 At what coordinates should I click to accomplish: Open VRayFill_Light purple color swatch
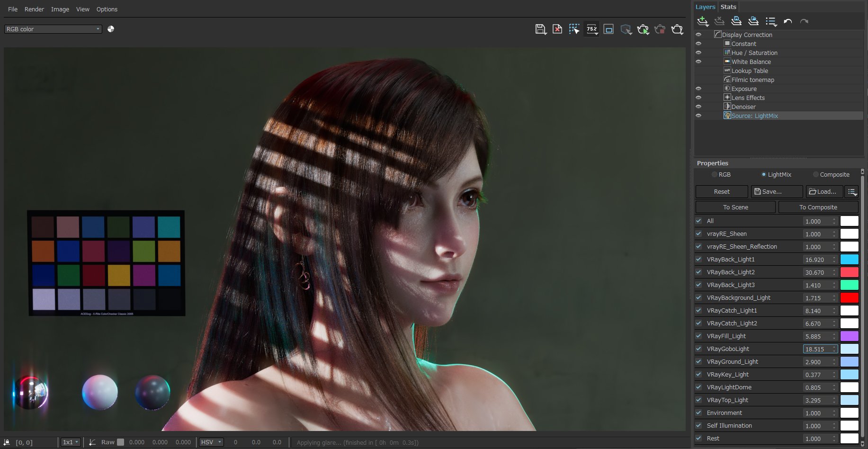(x=850, y=336)
